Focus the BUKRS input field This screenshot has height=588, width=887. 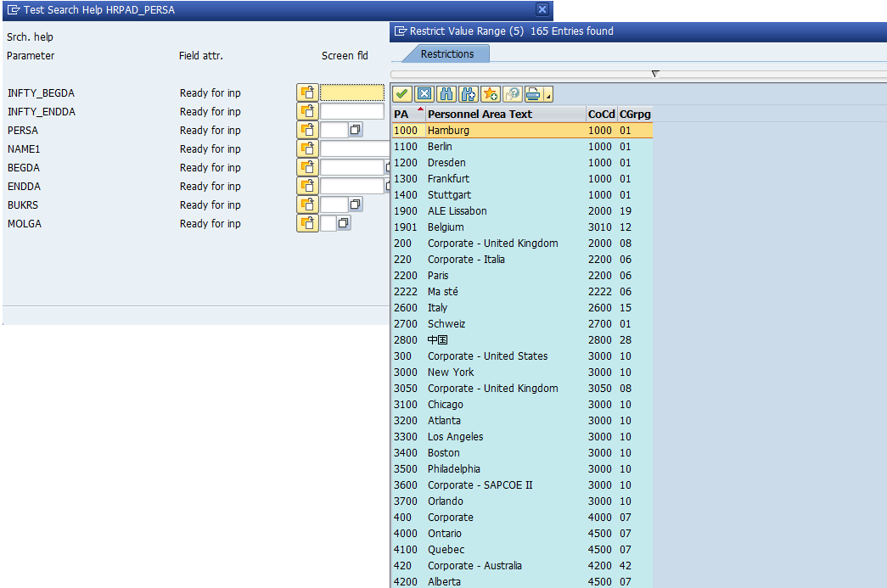click(x=334, y=204)
